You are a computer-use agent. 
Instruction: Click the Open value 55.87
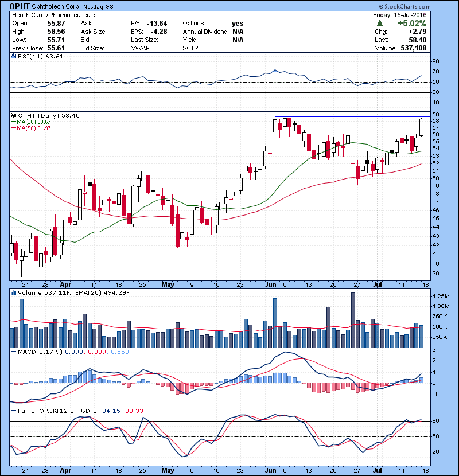[x=56, y=24]
